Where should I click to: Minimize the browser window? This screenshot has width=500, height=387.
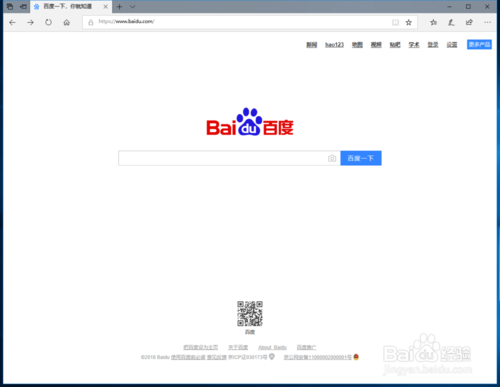tap(449, 6)
